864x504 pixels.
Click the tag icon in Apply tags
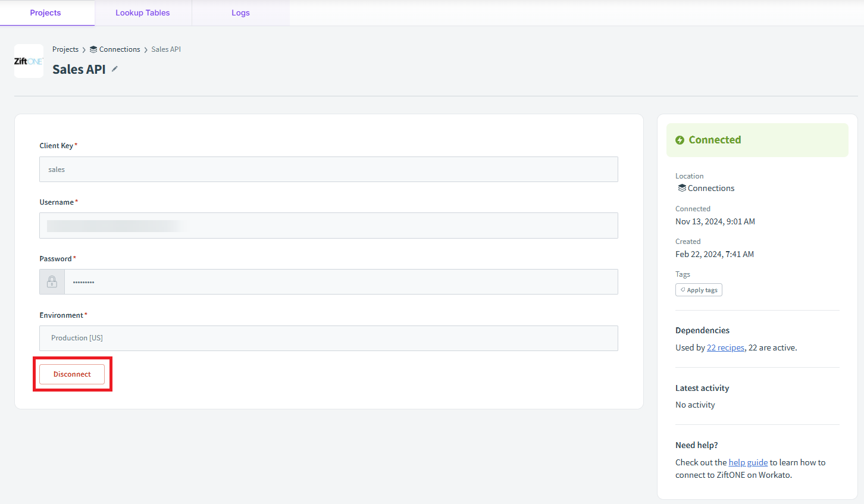pos(683,290)
